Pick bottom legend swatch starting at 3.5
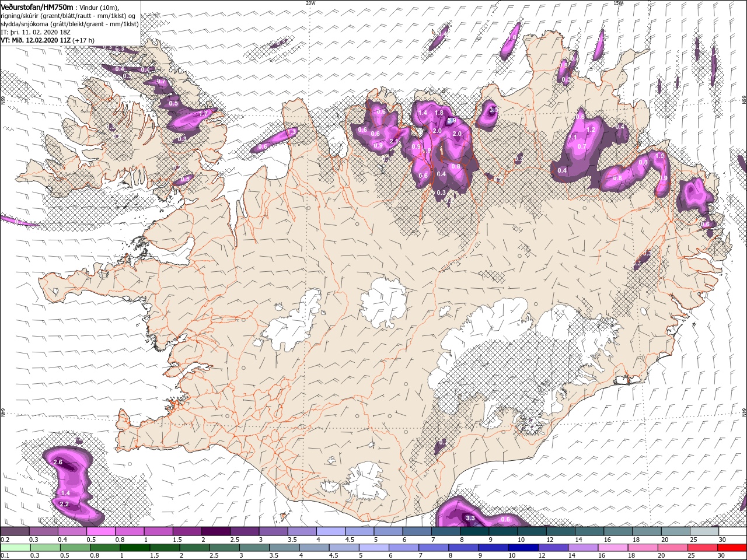This screenshot has height=560, width=747. click(x=284, y=548)
